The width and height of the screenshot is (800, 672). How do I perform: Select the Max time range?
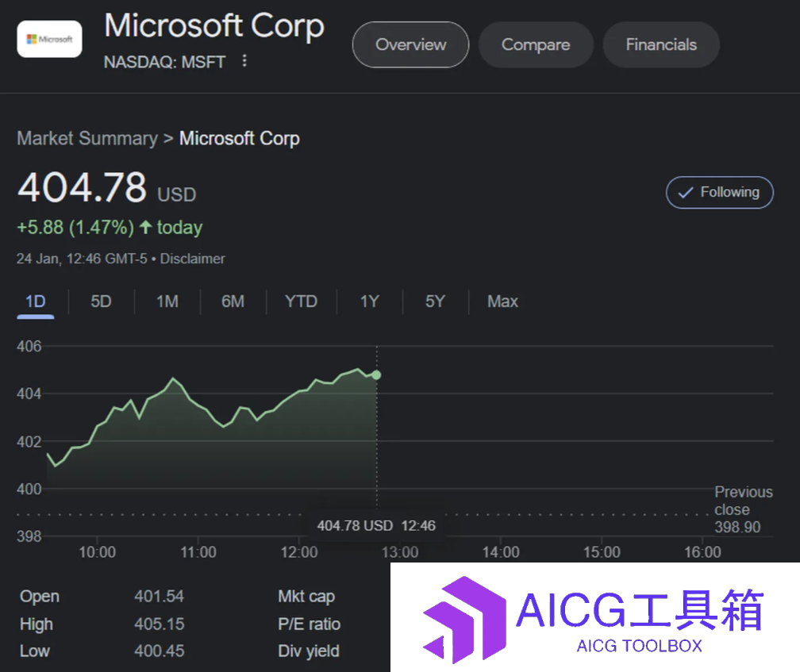pos(502,301)
